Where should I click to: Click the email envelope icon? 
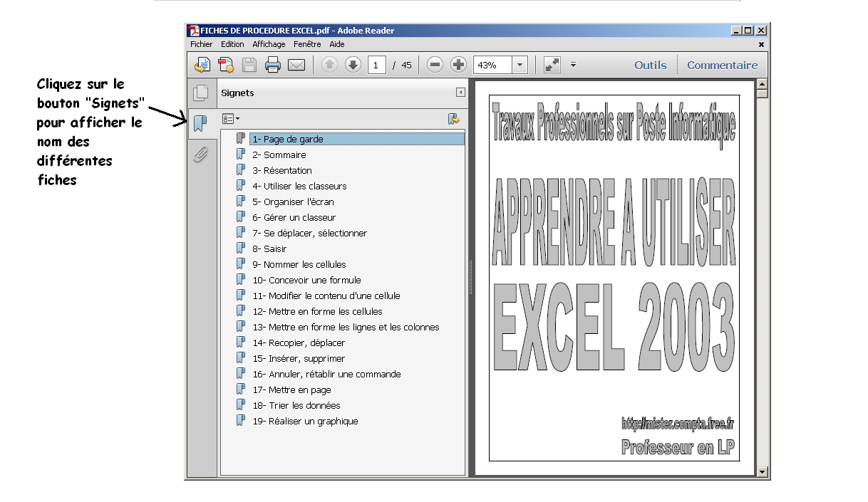click(x=296, y=66)
